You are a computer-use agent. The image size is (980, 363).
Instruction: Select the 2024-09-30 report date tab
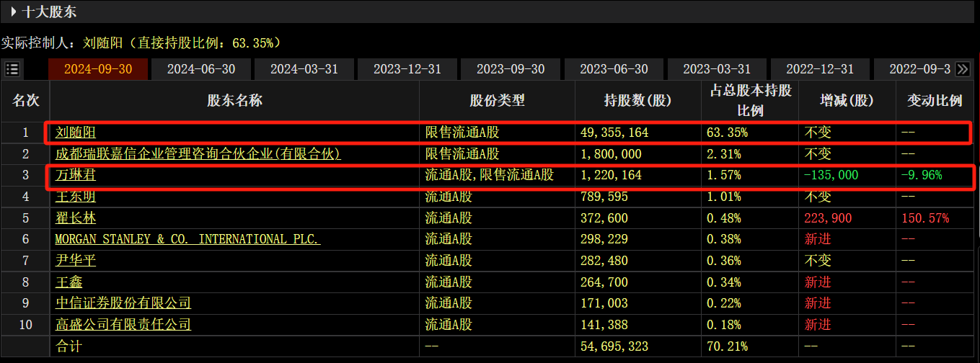point(97,69)
